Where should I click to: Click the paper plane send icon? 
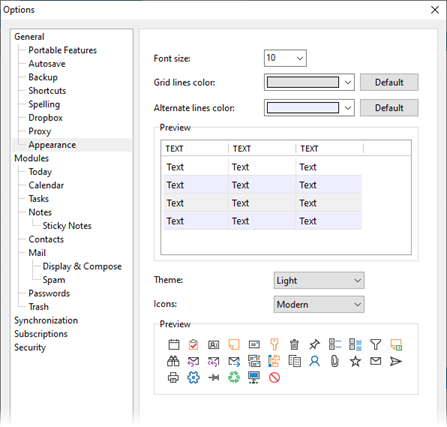point(396,361)
